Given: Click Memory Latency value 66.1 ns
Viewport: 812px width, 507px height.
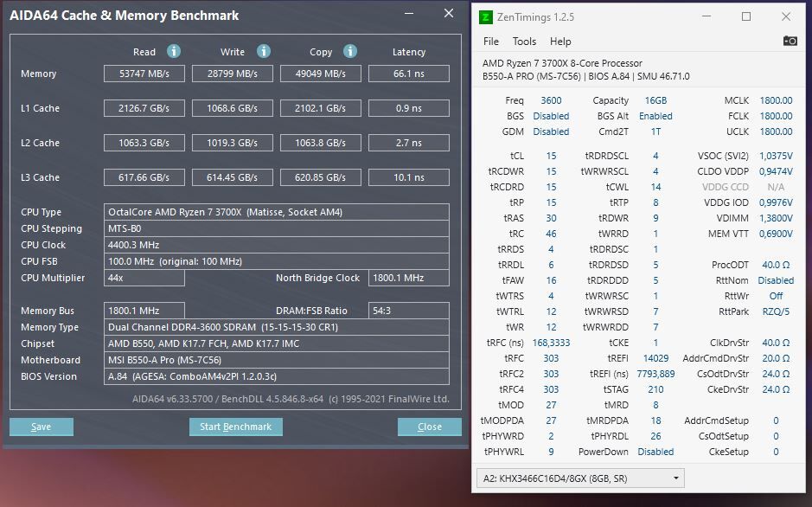Looking at the screenshot, I should (408, 74).
